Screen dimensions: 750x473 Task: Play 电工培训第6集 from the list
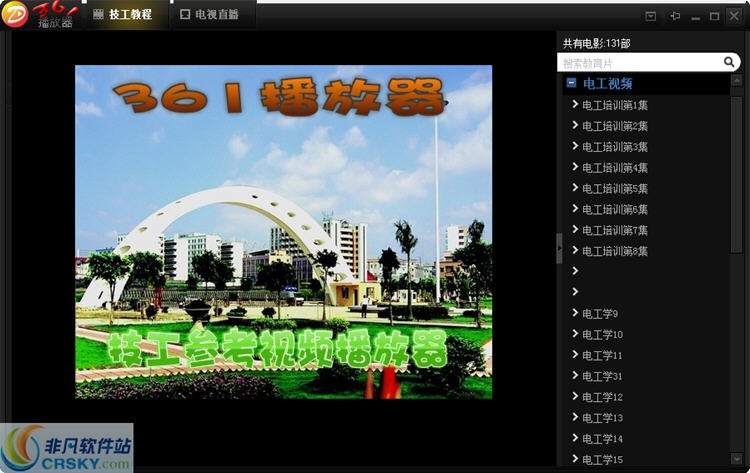[x=615, y=209]
